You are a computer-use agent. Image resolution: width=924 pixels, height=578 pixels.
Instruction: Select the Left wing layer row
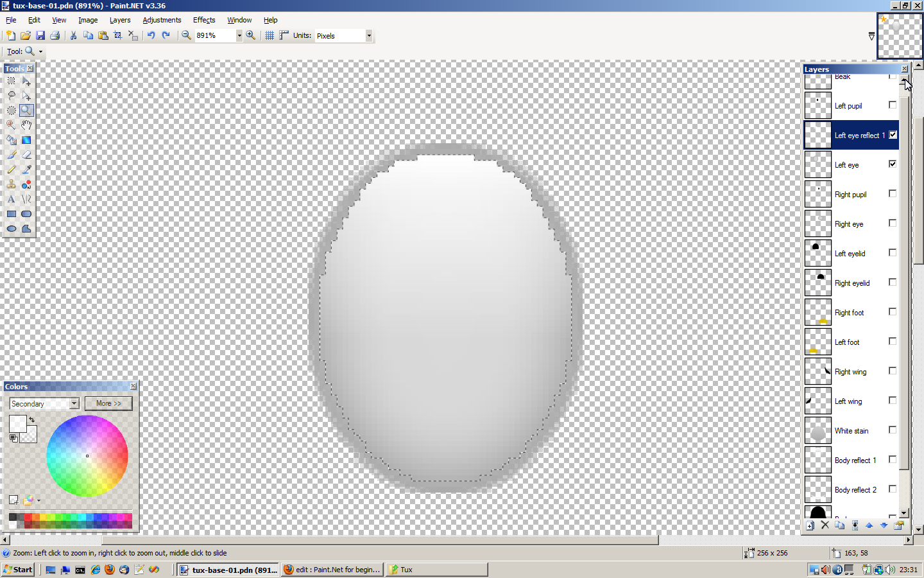point(851,401)
